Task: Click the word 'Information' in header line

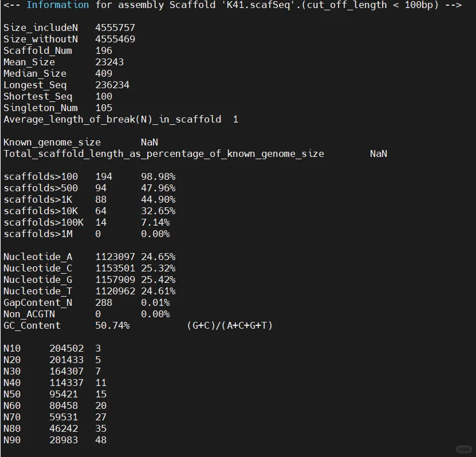Action: tap(58, 5)
